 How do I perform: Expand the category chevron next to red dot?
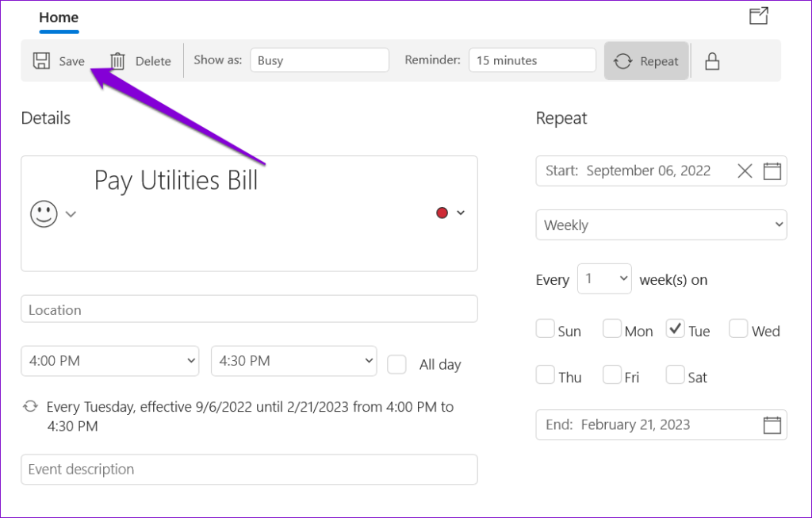(x=459, y=213)
